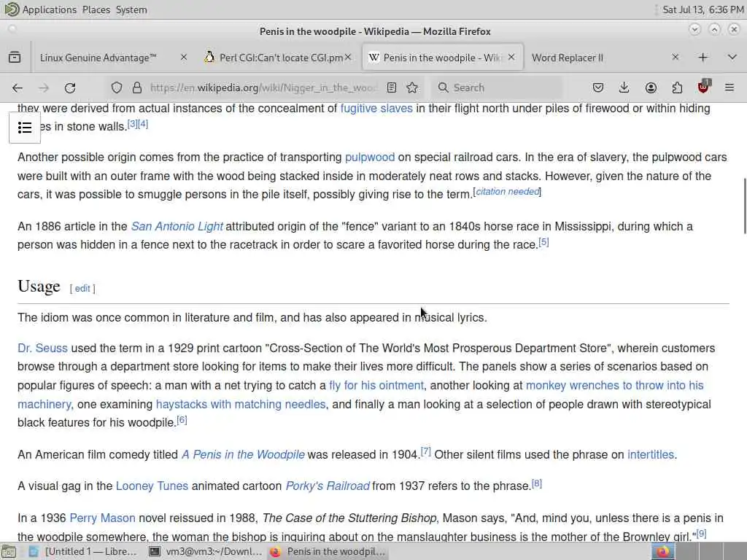The height and width of the screenshot is (560, 747).
Task: Follow the fugitive slaves link
Action: coord(376,109)
